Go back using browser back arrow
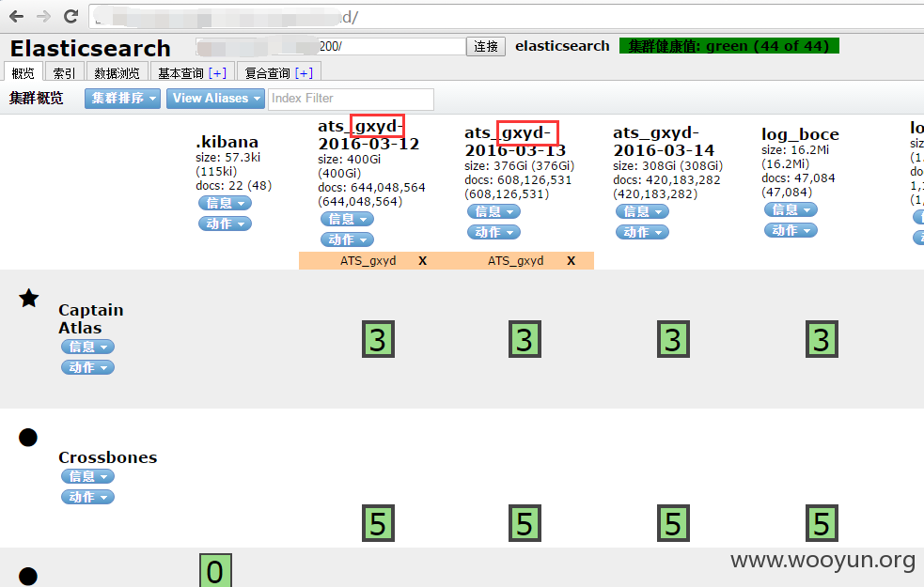The image size is (924, 587). coord(17,17)
